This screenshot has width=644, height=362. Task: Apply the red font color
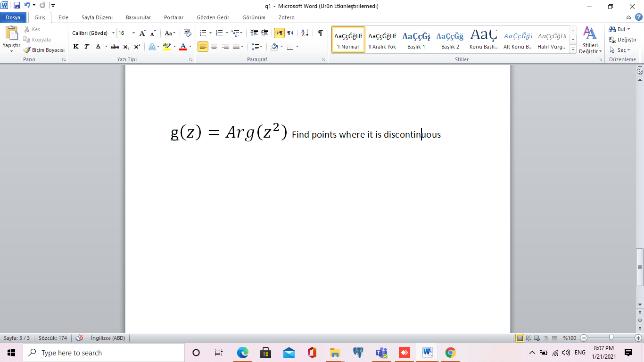click(x=183, y=47)
